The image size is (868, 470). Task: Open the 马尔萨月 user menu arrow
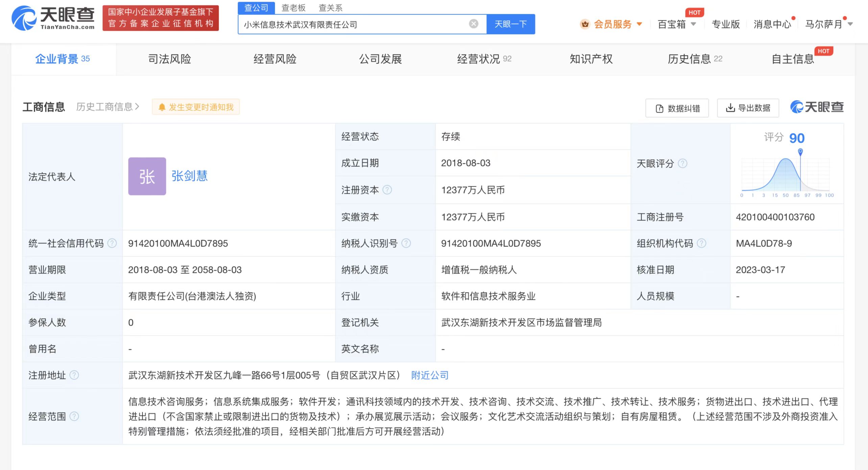[850, 24]
